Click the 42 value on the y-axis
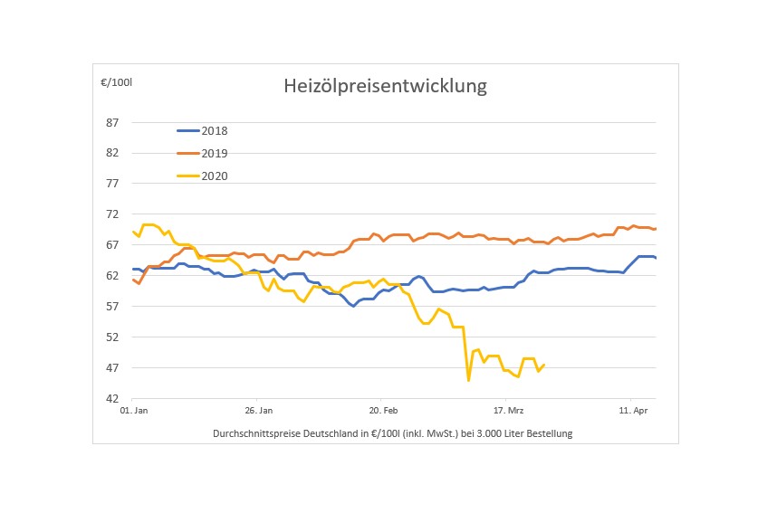The width and height of the screenshot is (777, 532). point(112,398)
